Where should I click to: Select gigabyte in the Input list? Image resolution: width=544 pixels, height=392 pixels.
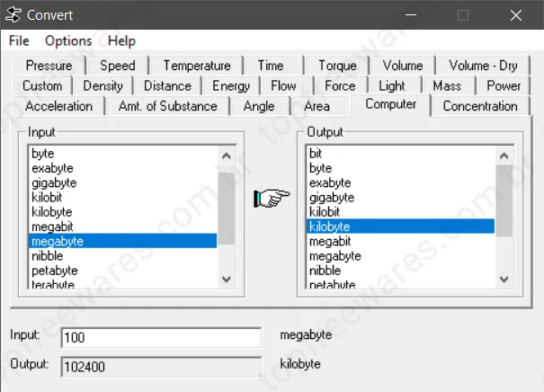(x=123, y=183)
